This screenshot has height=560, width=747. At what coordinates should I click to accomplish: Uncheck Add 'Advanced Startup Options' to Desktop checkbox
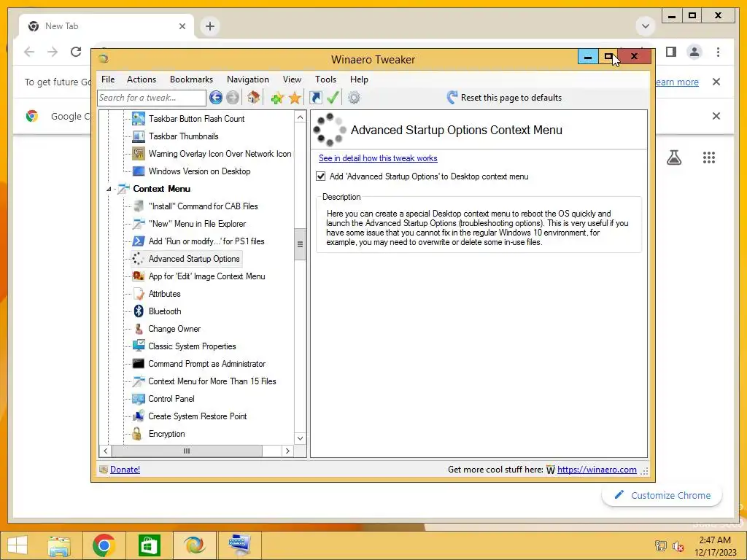(x=321, y=176)
